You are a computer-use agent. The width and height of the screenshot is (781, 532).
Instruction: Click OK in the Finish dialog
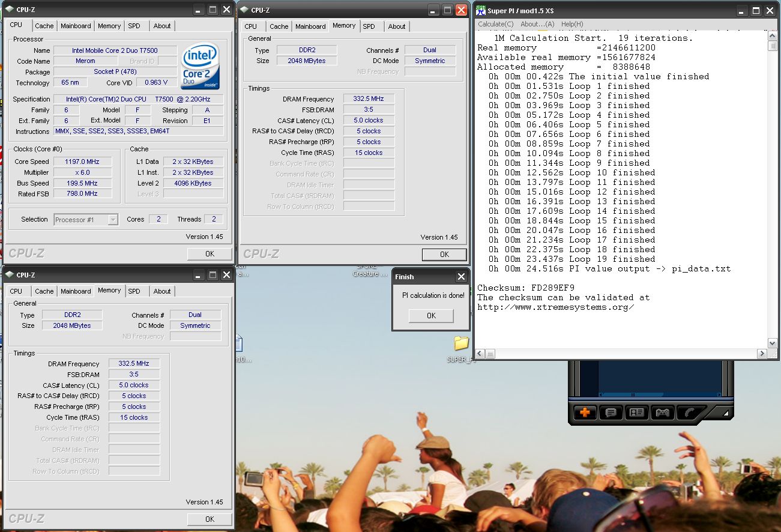pos(431,315)
